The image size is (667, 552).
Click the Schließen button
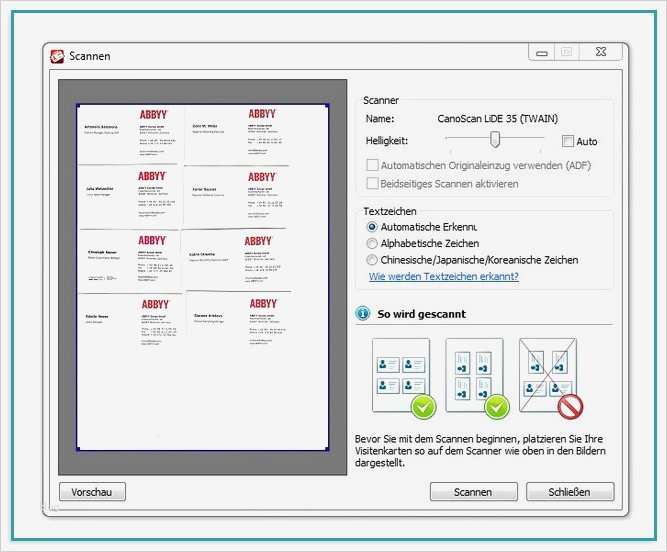pyautogui.click(x=570, y=492)
